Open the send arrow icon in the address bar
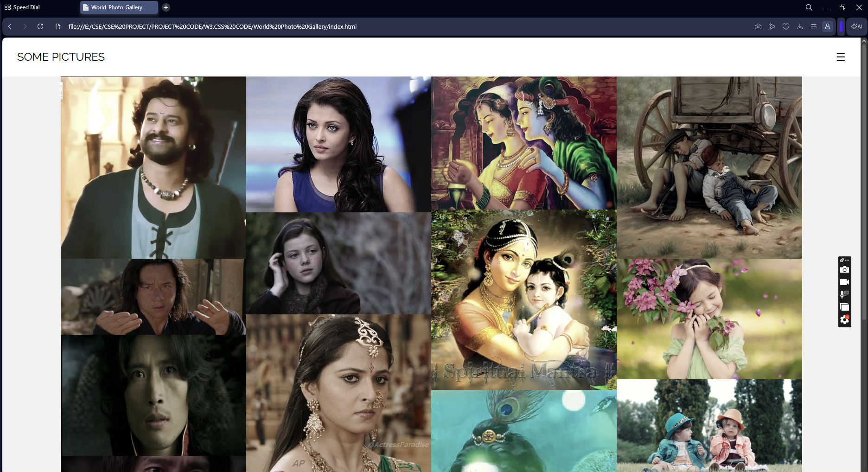The image size is (868, 472). (772, 26)
